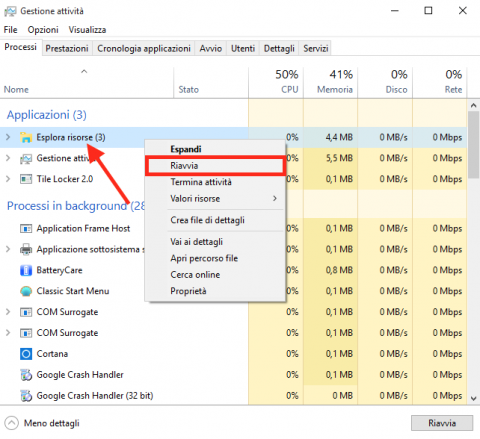Click the Gestione attività process icon
The height and width of the screenshot is (439, 480).
tap(26, 158)
